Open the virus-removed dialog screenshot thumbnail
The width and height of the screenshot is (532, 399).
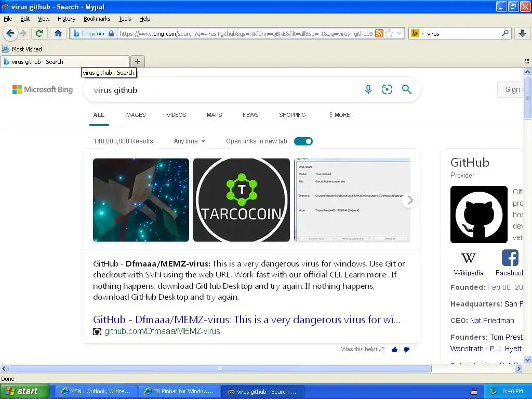352,200
